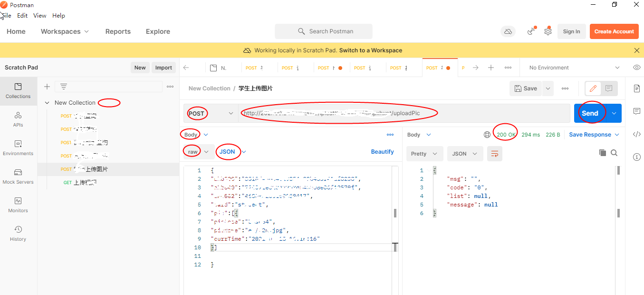This screenshot has height=295, width=644.
Task: Switch to edit mode pencil icon
Action: click(x=593, y=88)
